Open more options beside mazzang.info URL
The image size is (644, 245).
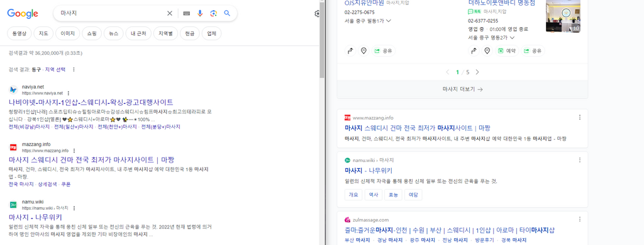pos(74,151)
